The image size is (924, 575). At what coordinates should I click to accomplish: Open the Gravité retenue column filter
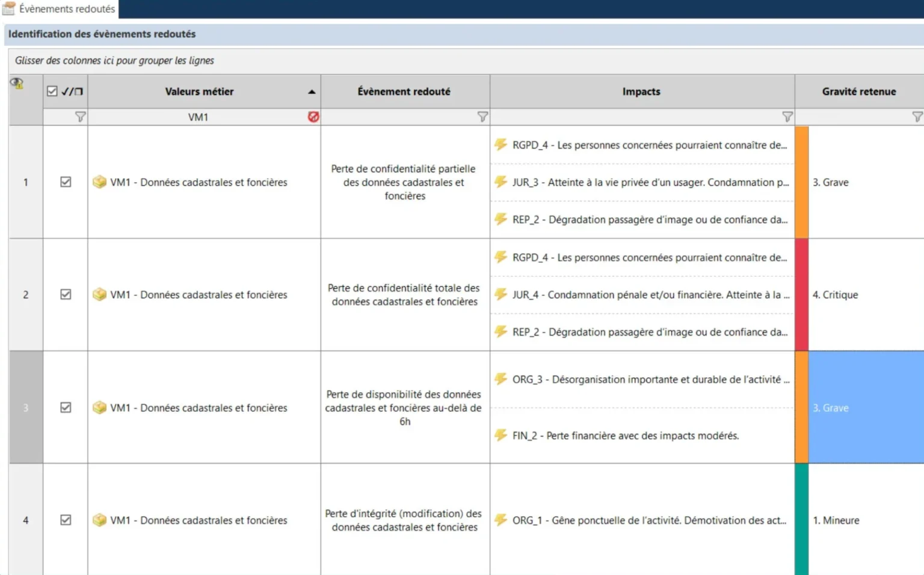pos(917,117)
